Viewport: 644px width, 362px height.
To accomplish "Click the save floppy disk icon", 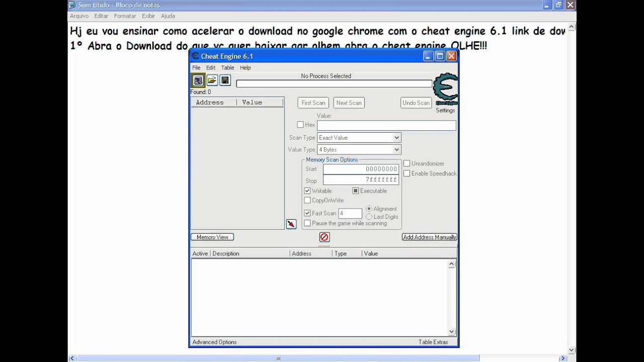I will [225, 80].
